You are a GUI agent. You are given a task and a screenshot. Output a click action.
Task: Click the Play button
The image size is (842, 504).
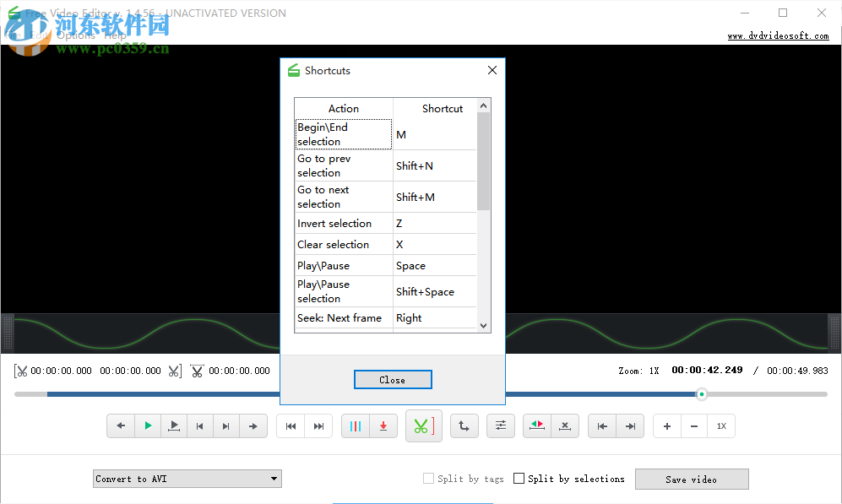(x=148, y=425)
